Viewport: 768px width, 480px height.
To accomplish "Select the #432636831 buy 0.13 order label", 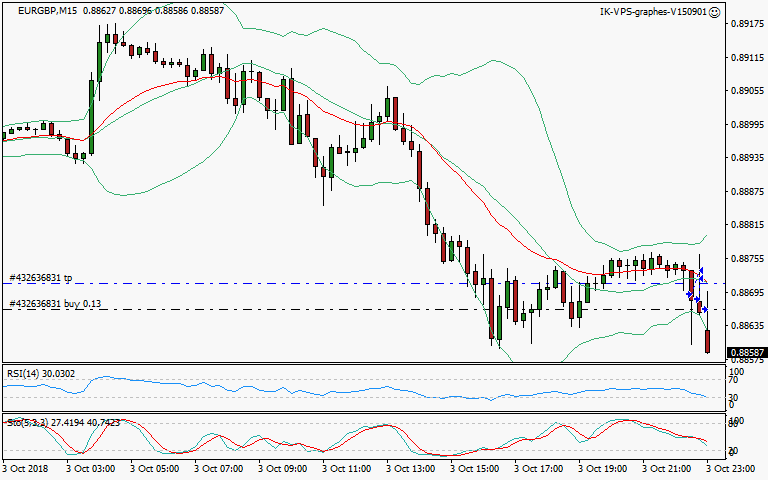I will tap(55, 303).
